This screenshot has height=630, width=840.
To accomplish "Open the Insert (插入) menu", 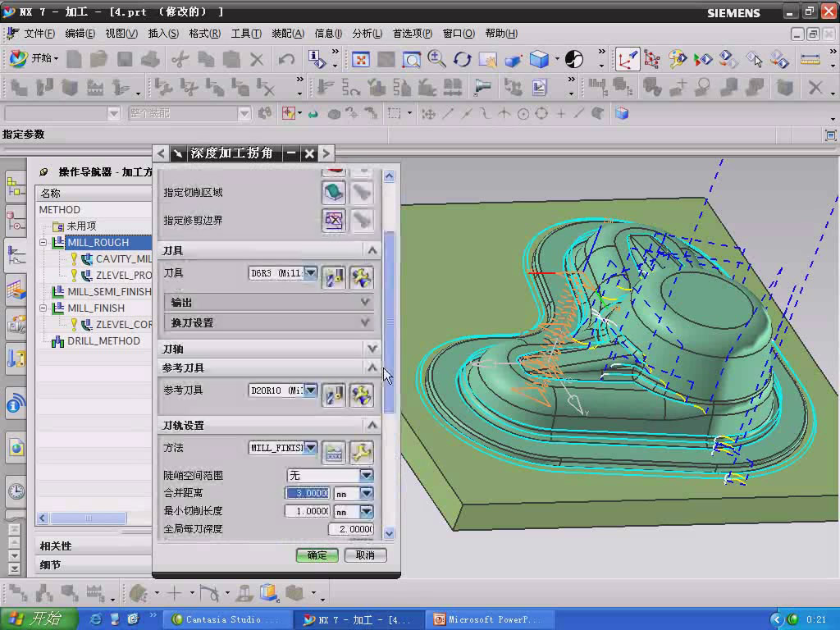I will pos(163,34).
